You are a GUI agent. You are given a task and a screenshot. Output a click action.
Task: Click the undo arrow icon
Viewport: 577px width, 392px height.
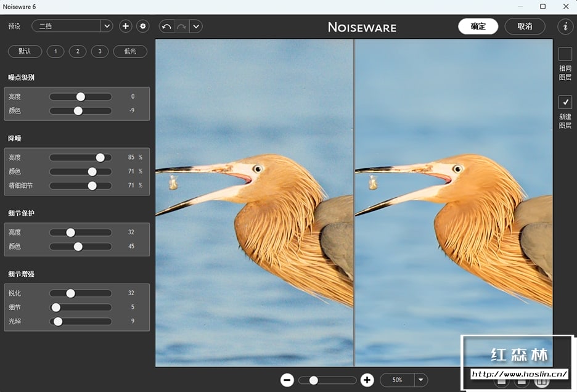point(166,26)
